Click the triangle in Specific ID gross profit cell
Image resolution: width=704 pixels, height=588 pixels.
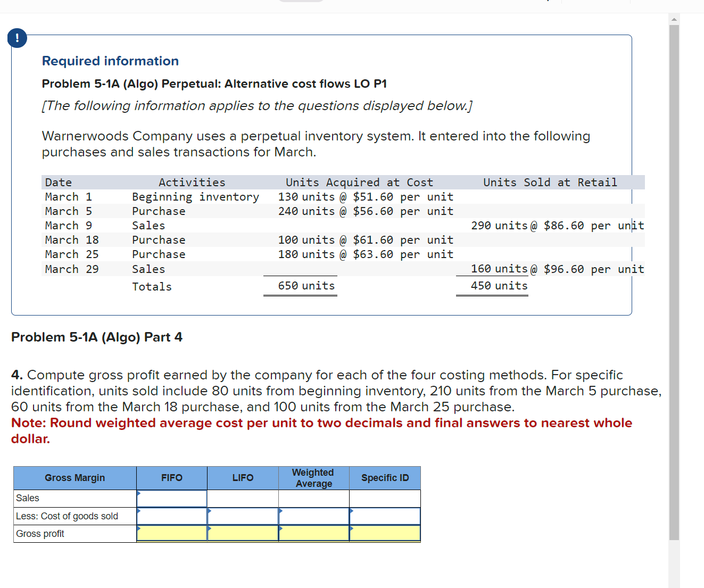click(351, 530)
